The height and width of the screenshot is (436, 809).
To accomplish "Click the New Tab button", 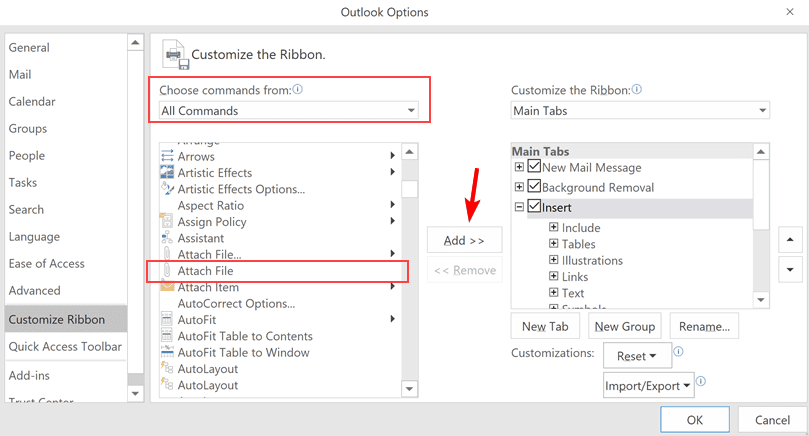I will [545, 326].
